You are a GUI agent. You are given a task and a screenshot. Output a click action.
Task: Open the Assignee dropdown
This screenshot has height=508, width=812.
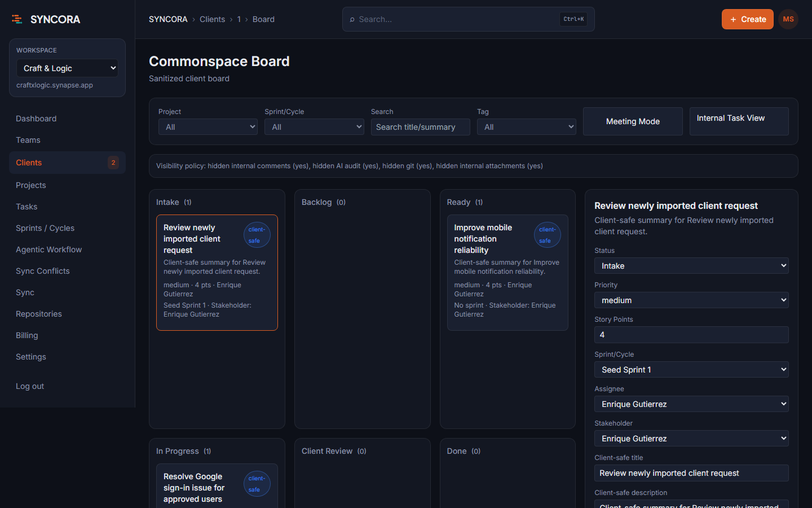[x=691, y=404]
